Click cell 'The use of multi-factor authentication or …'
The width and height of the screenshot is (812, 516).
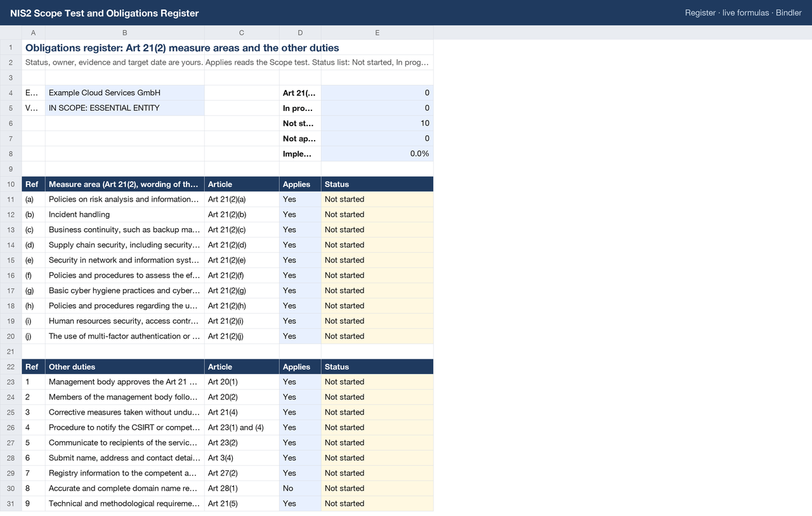pos(124,337)
